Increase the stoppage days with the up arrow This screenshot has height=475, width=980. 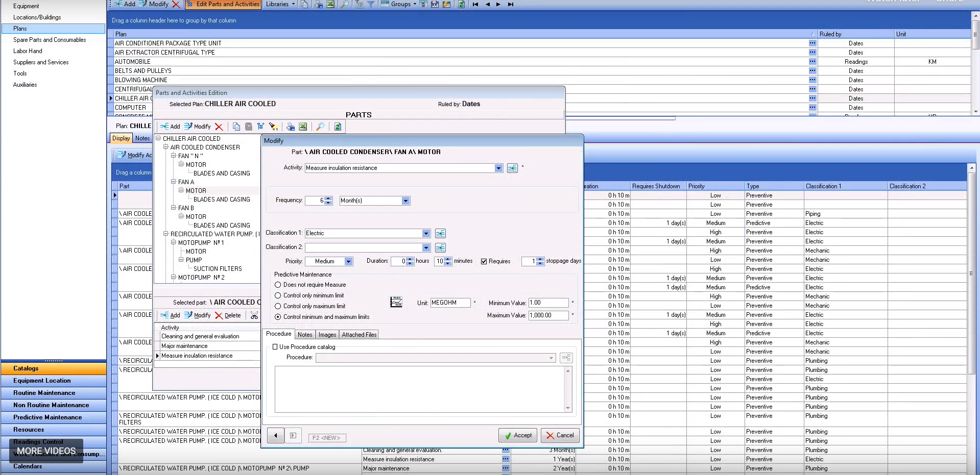click(x=541, y=259)
